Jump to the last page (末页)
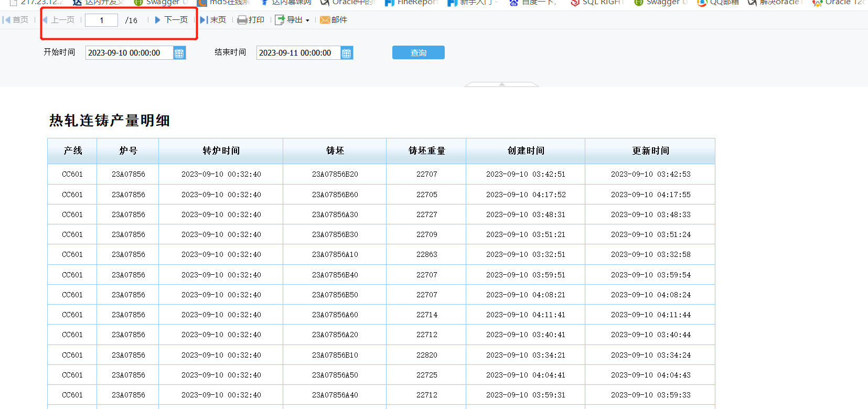 (213, 20)
